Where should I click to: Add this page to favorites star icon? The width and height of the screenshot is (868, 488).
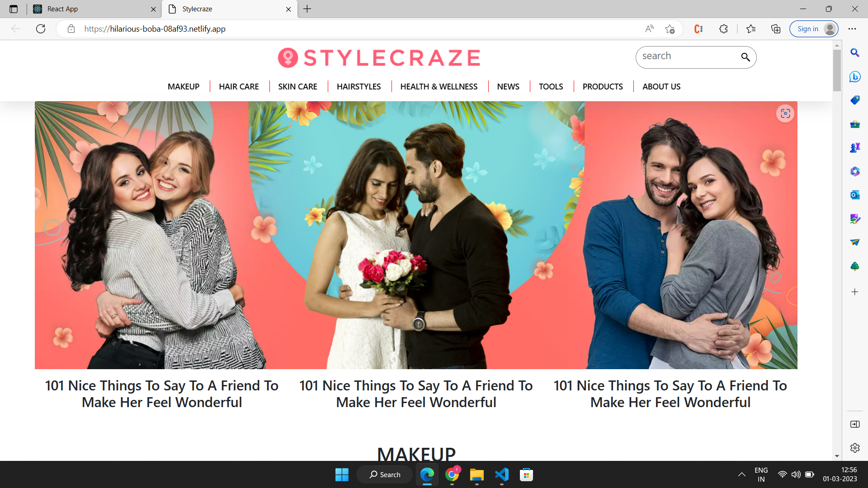click(x=670, y=29)
